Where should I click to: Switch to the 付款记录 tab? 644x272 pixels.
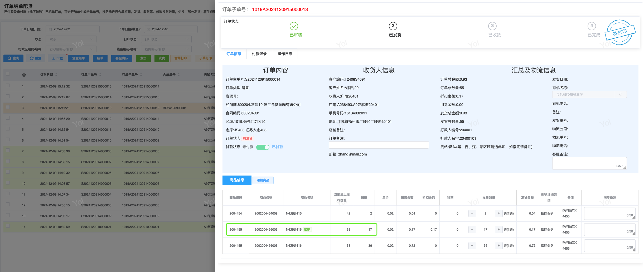pyautogui.click(x=259, y=54)
